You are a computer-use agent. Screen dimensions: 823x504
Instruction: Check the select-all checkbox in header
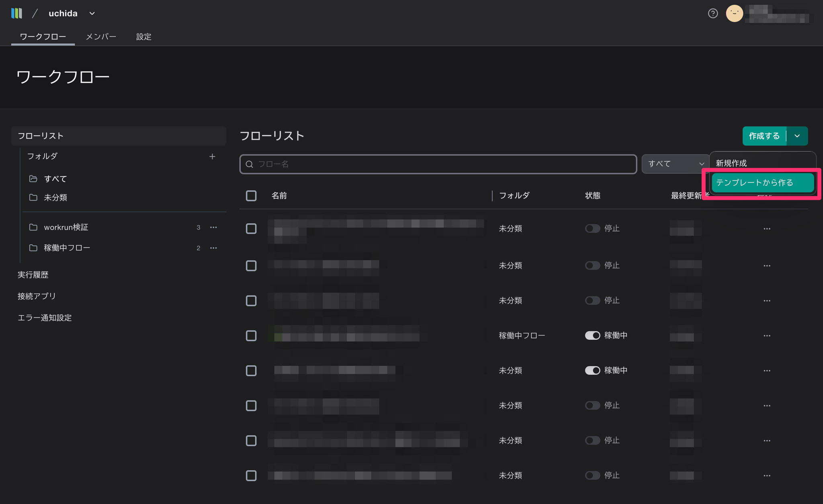pyautogui.click(x=251, y=196)
